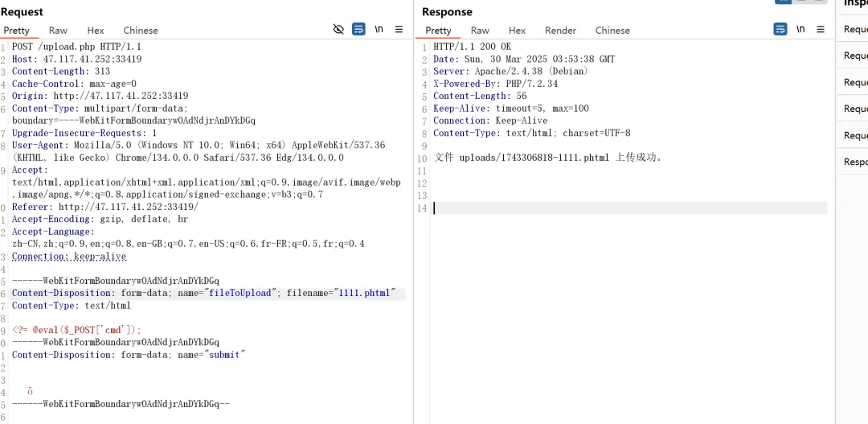Click the Content-Type: text/html part header
Viewport: 868px width, 424px height.
(x=71, y=306)
